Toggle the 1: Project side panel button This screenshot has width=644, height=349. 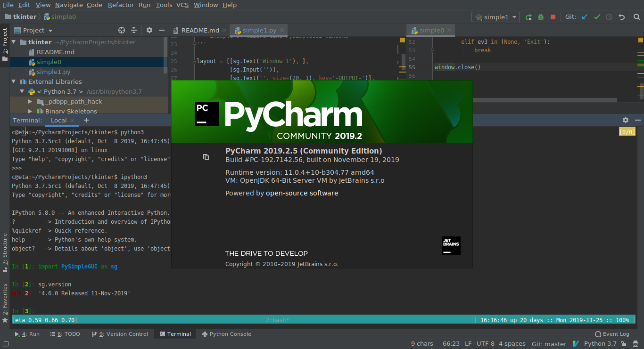[x=5, y=45]
